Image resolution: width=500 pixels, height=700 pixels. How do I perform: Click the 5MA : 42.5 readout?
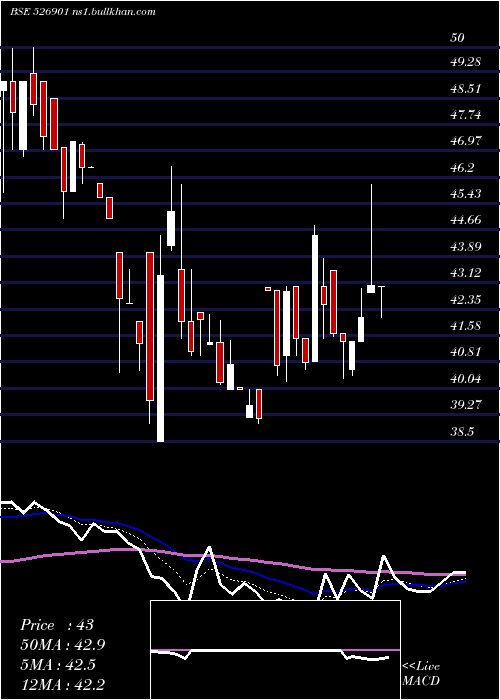58,665
